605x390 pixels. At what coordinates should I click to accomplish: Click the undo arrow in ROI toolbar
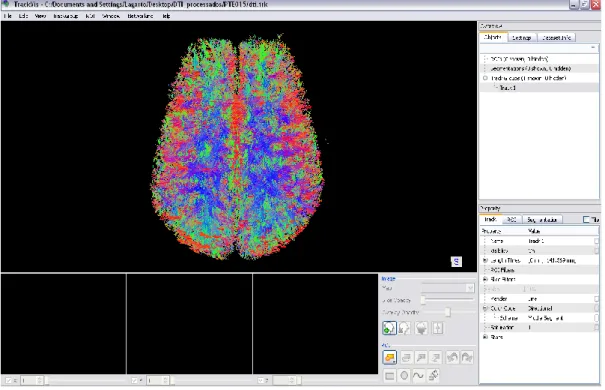(452, 357)
